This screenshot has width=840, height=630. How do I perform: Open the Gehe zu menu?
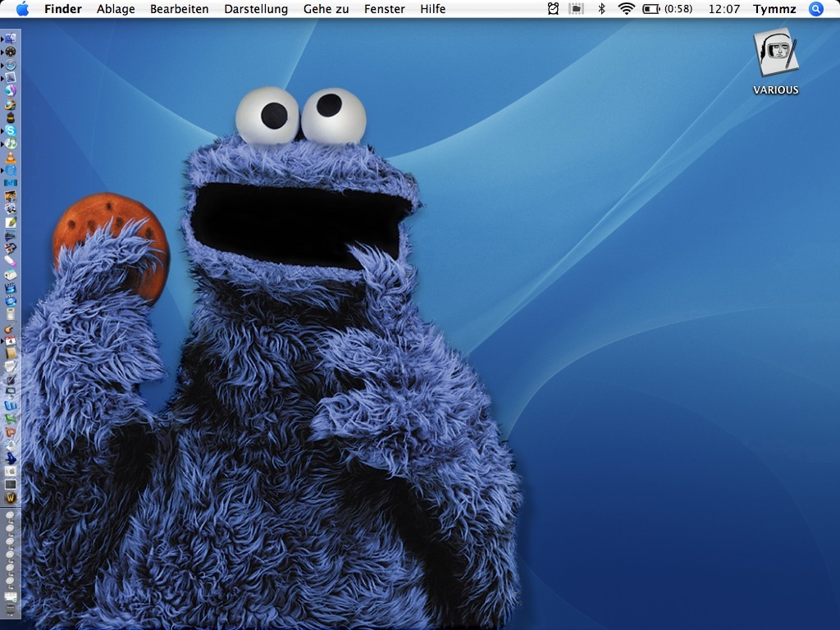326,9
